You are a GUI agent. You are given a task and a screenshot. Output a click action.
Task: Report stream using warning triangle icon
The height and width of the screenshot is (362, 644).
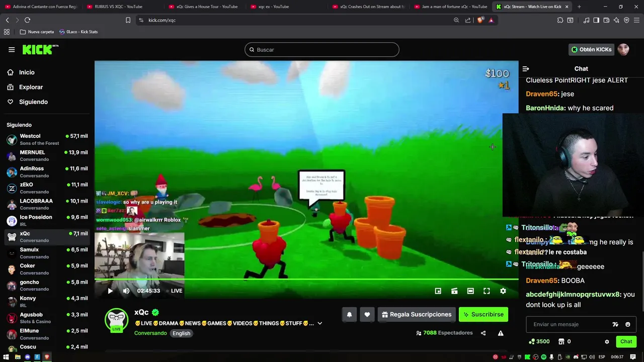501,333
